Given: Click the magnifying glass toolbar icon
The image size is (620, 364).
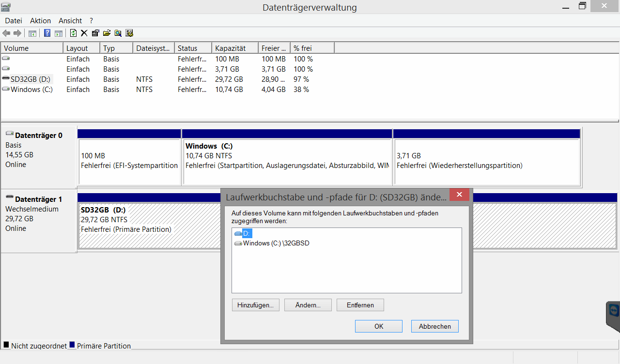Looking at the screenshot, I should point(118,33).
